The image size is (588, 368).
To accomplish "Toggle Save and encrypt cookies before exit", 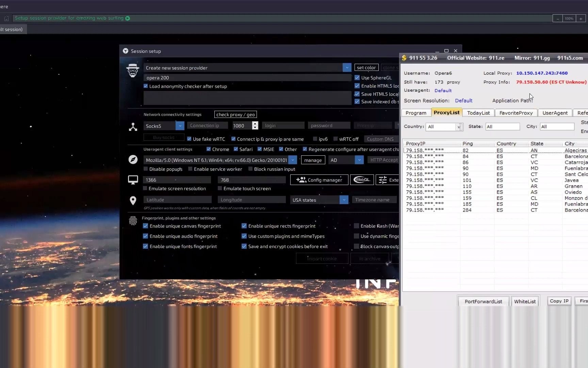I will tap(244, 246).
